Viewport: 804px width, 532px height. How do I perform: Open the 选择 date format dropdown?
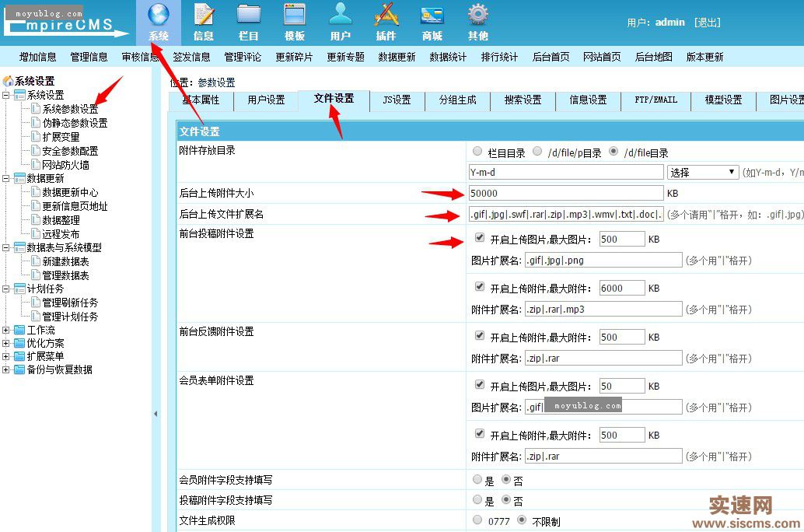[702, 173]
